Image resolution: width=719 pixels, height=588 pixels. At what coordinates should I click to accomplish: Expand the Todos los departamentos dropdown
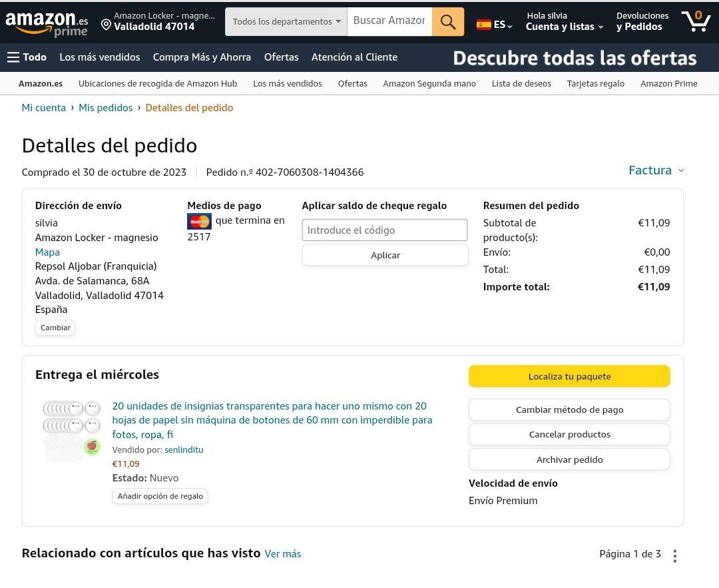[286, 21]
